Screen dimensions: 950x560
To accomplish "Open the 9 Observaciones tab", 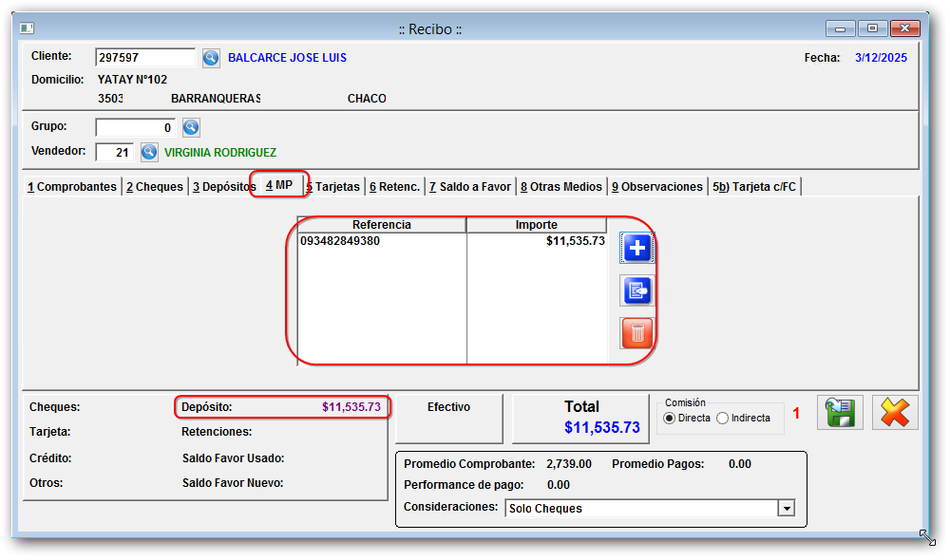I will [657, 187].
